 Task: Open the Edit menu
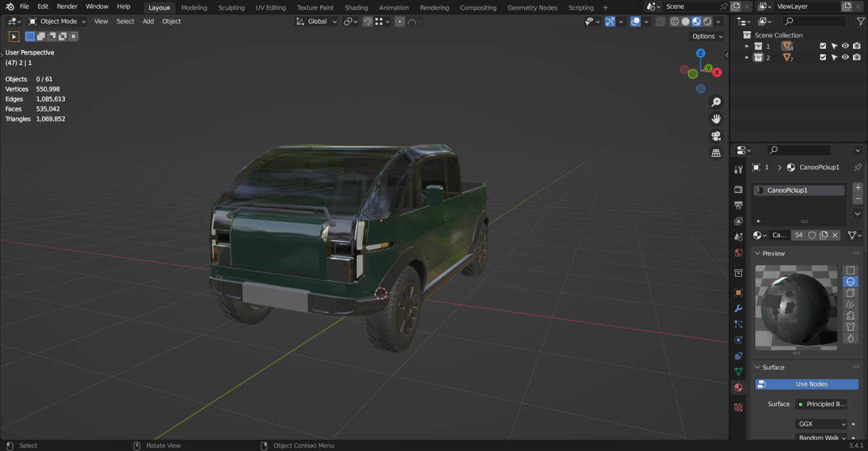[x=43, y=7]
